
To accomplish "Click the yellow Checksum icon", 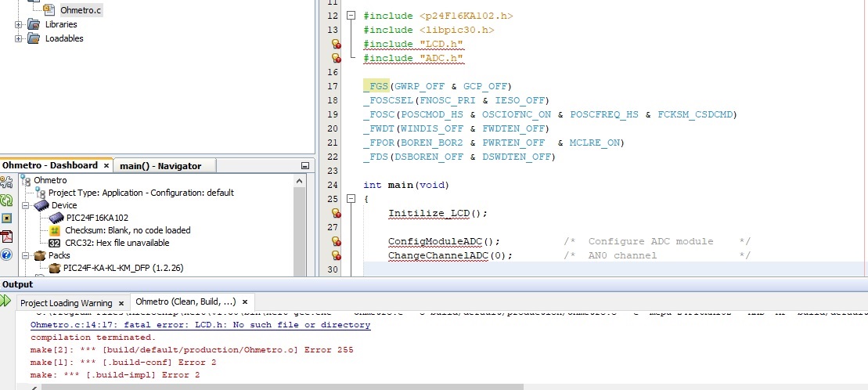I will [55, 230].
